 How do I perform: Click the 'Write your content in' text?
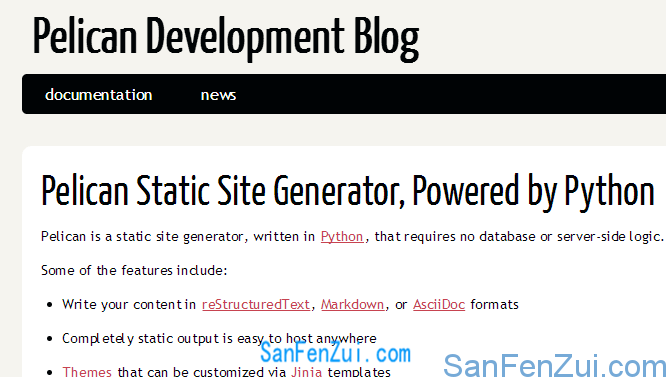129,304
